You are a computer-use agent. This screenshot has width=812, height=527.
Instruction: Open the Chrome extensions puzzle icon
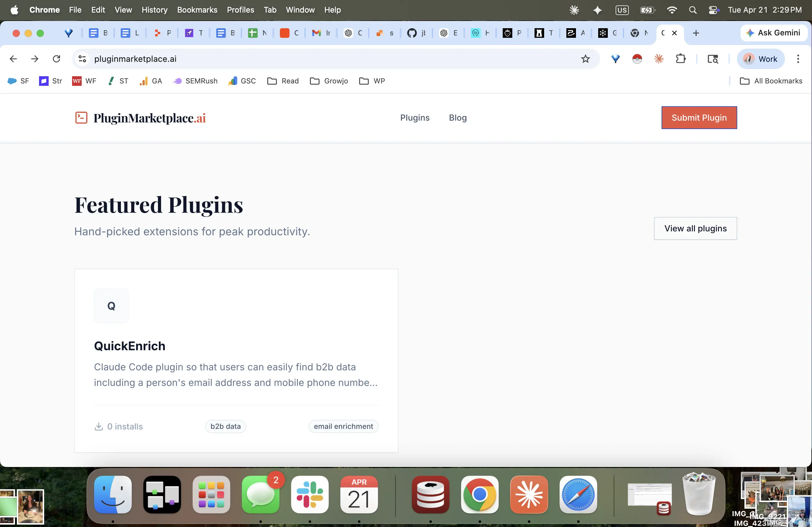tap(681, 59)
